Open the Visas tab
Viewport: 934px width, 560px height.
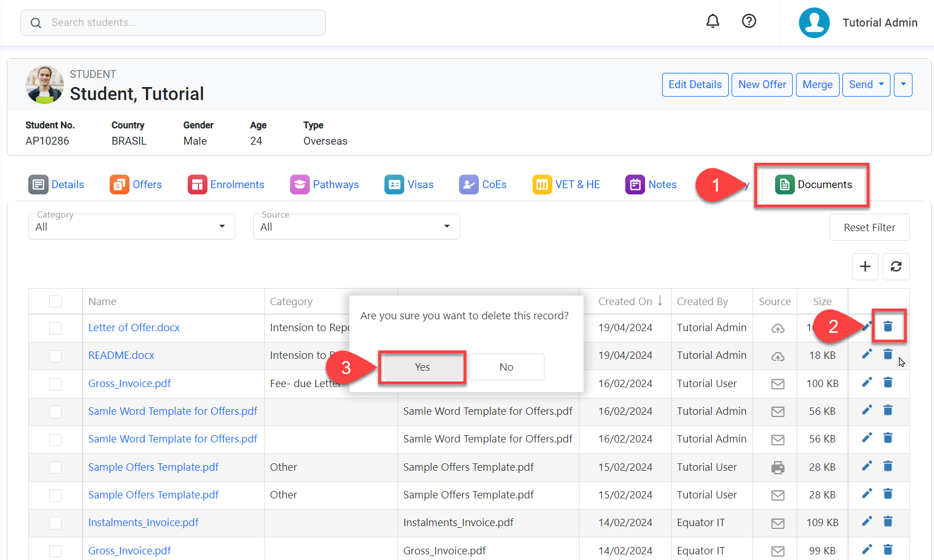[409, 185]
